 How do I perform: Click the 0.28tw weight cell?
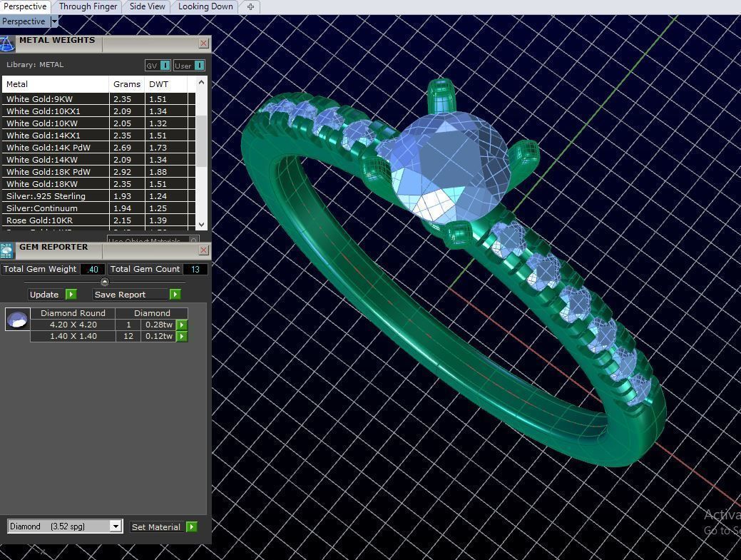(159, 325)
